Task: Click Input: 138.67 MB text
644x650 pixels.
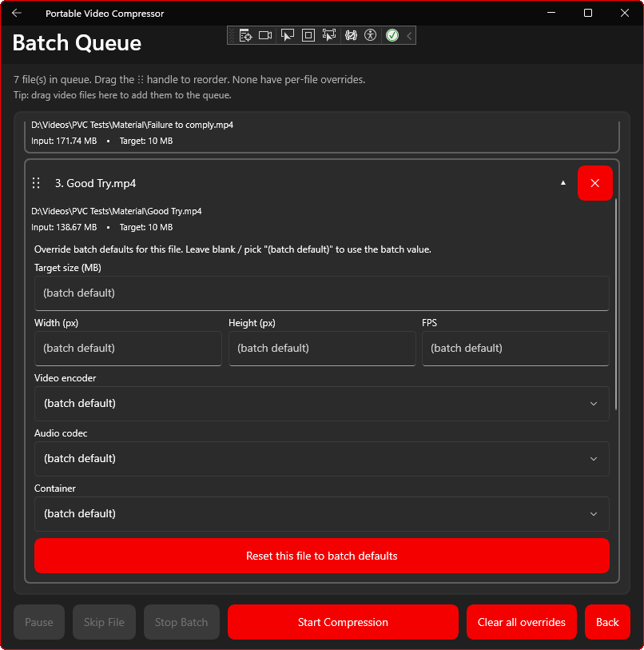Action: [64, 227]
